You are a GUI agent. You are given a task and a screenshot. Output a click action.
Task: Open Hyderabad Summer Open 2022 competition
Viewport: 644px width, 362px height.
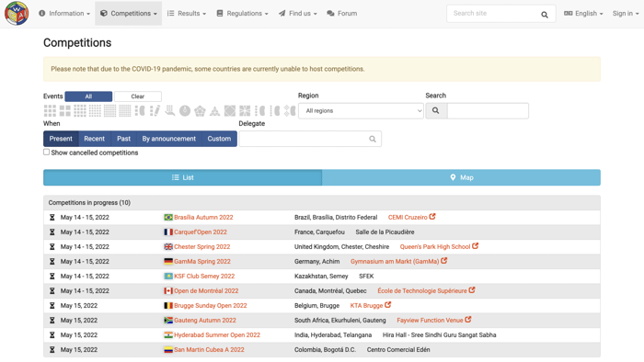tap(217, 335)
